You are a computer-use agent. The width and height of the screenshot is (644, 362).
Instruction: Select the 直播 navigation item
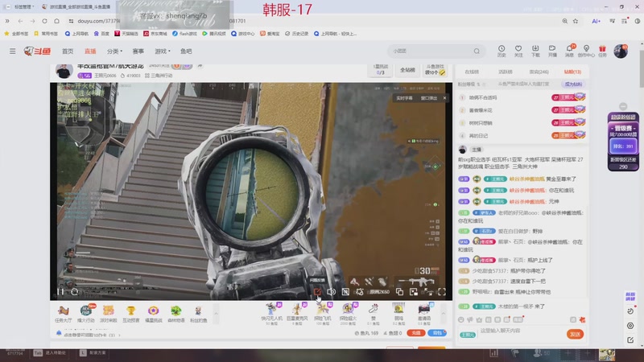(x=90, y=51)
